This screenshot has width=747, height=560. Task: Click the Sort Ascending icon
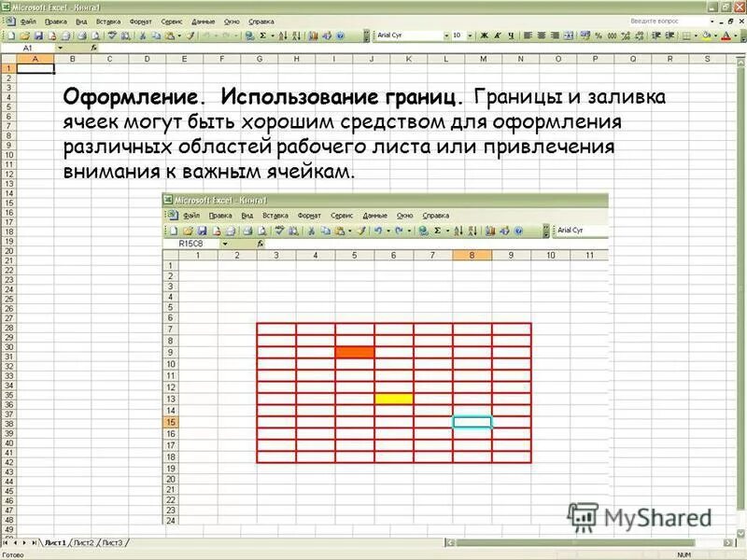(x=282, y=37)
